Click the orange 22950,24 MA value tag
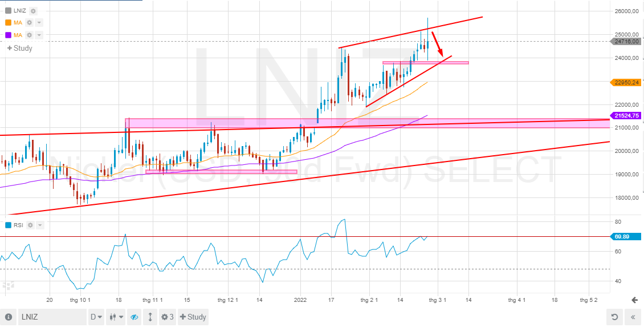 click(626, 83)
